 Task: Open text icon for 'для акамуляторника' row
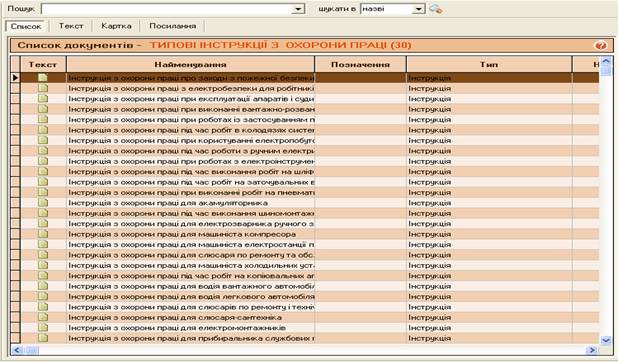(43, 203)
